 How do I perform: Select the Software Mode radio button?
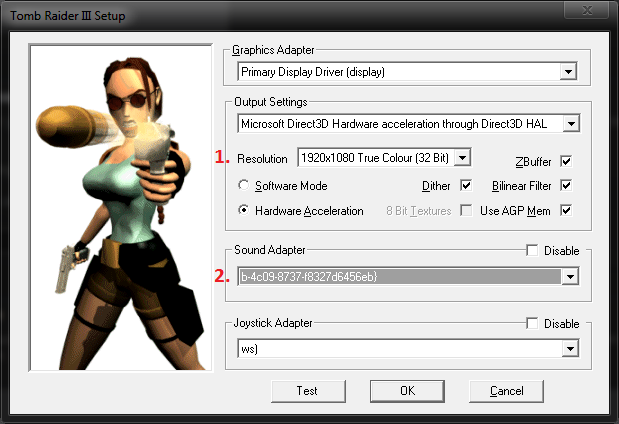pos(244,185)
